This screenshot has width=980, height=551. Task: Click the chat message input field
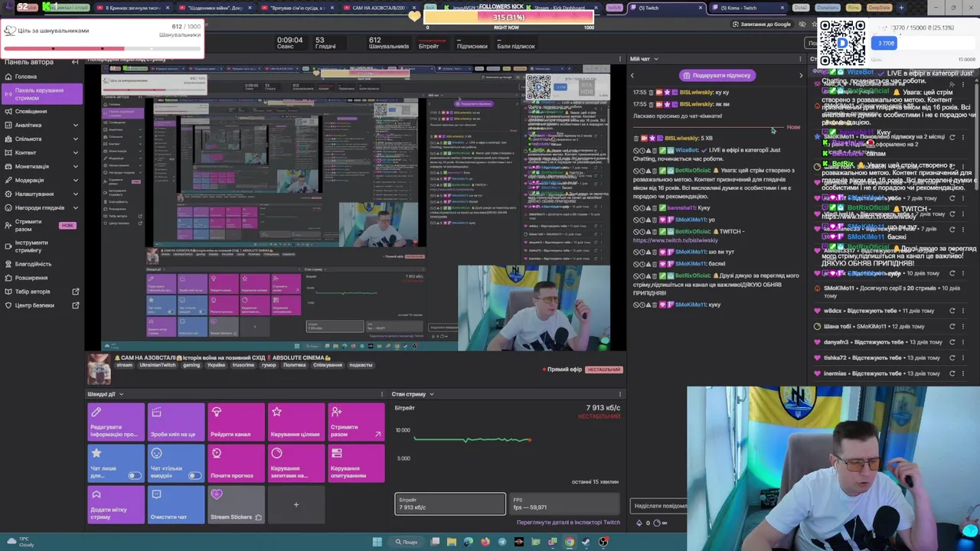click(659, 506)
